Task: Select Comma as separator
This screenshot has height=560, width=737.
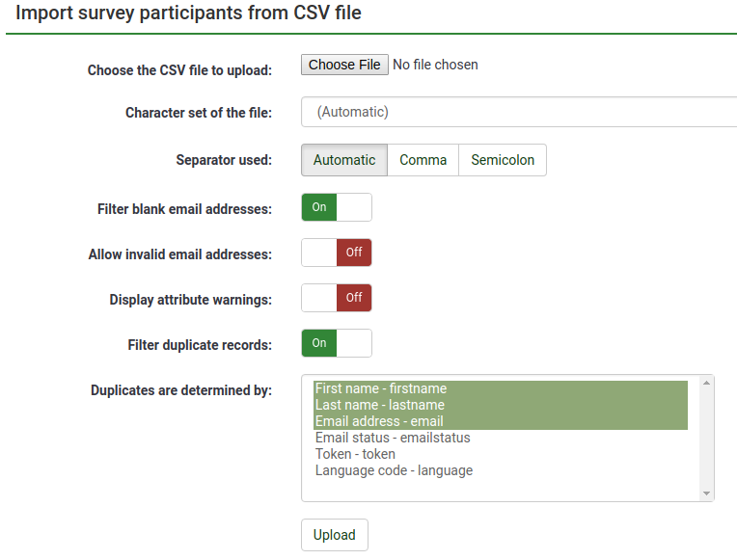Action: click(x=423, y=160)
